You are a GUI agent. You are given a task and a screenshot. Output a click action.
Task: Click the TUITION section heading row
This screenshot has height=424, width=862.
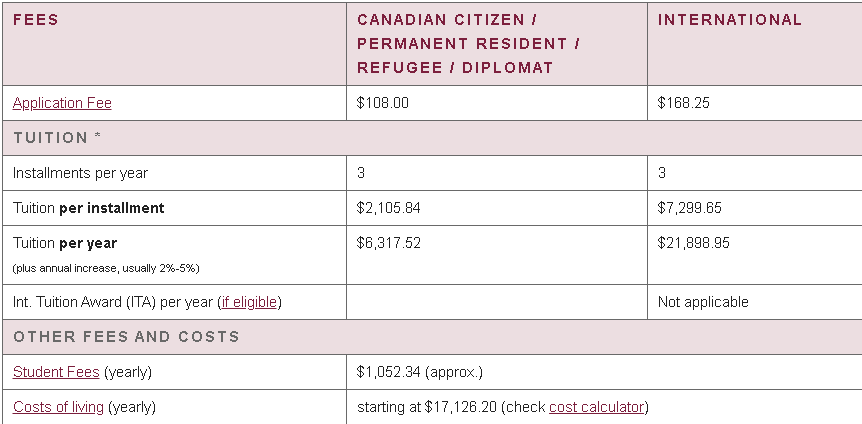(x=432, y=138)
